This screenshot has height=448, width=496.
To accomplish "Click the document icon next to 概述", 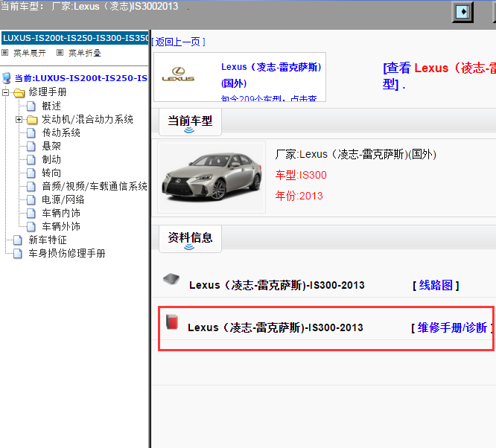I will (31, 106).
